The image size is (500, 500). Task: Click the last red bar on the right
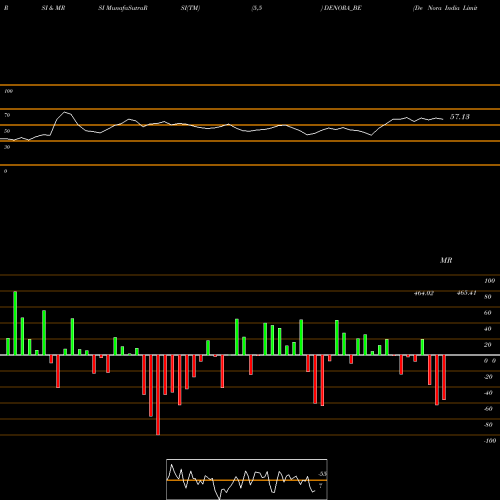click(x=444, y=377)
